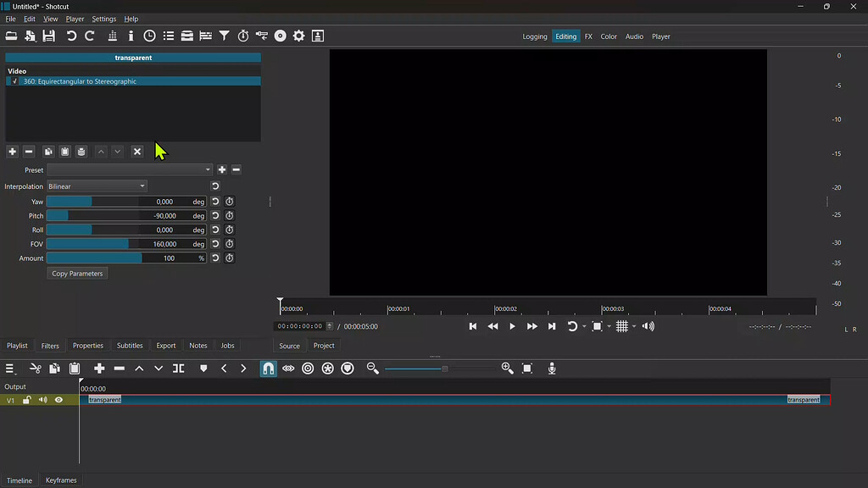
Task: Toggle snapping with the magnet icon
Action: 269,368
